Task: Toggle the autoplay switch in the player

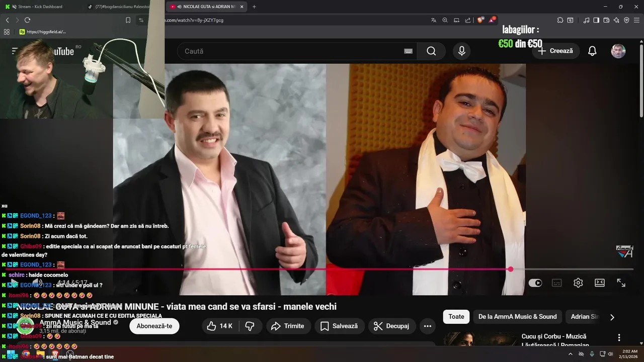Action: (x=535, y=283)
